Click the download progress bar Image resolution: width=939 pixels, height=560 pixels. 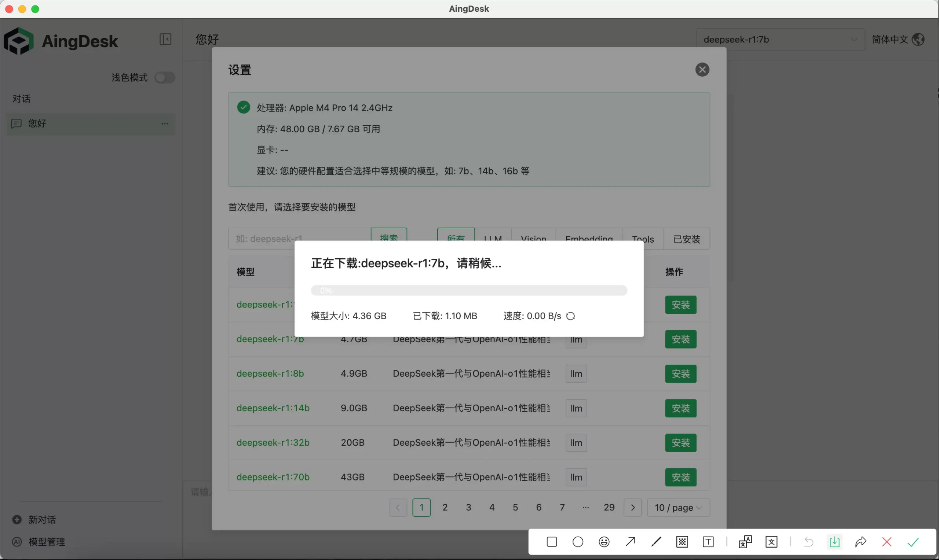point(468,291)
